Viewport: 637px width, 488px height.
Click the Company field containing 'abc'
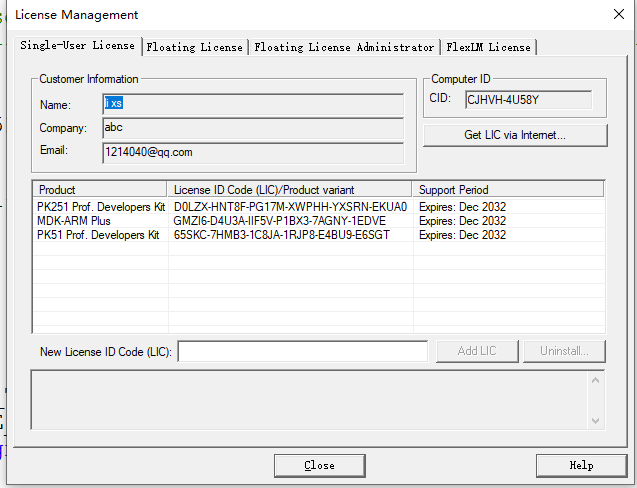253,128
